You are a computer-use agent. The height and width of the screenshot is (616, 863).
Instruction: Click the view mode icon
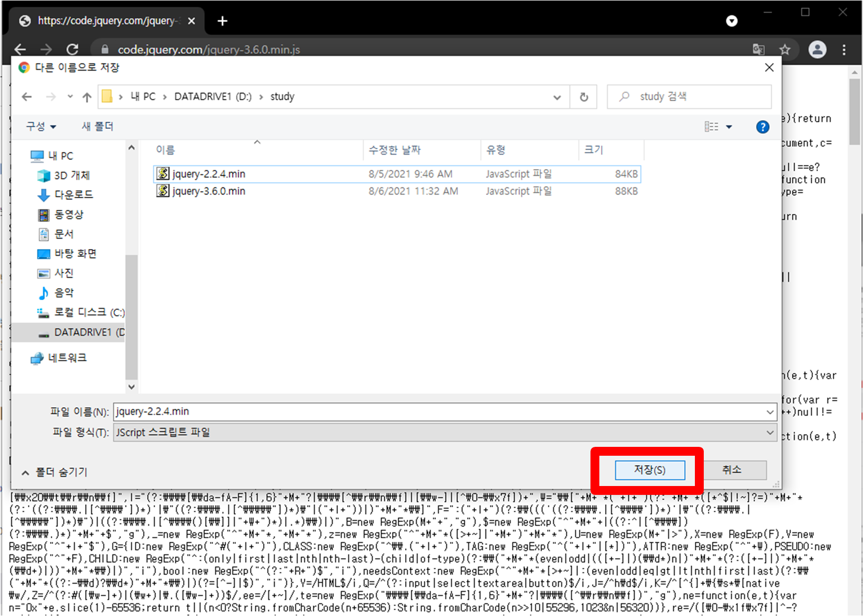point(711,127)
